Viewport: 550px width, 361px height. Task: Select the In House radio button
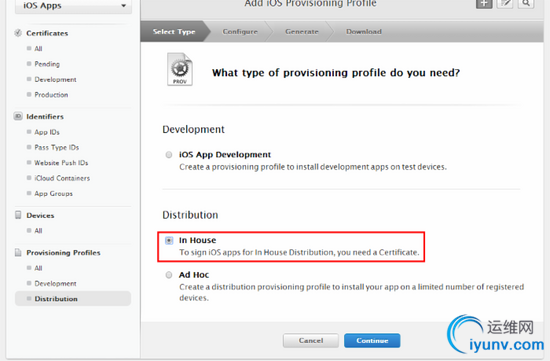click(x=169, y=240)
